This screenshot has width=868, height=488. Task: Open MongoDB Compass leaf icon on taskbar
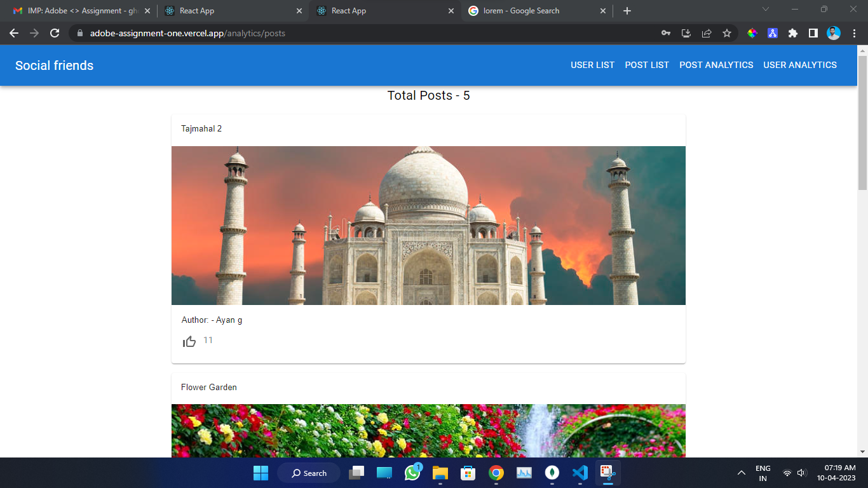point(552,473)
